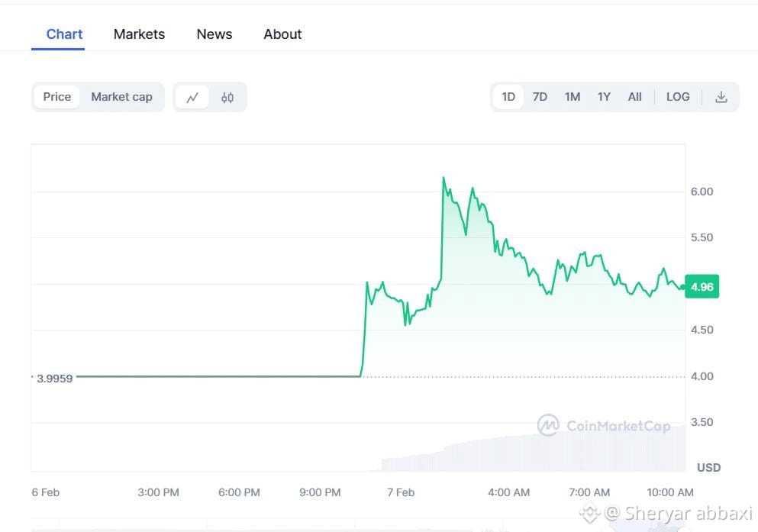Select Price view toggle
Viewport: 758px width, 532px height.
(x=56, y=97)
